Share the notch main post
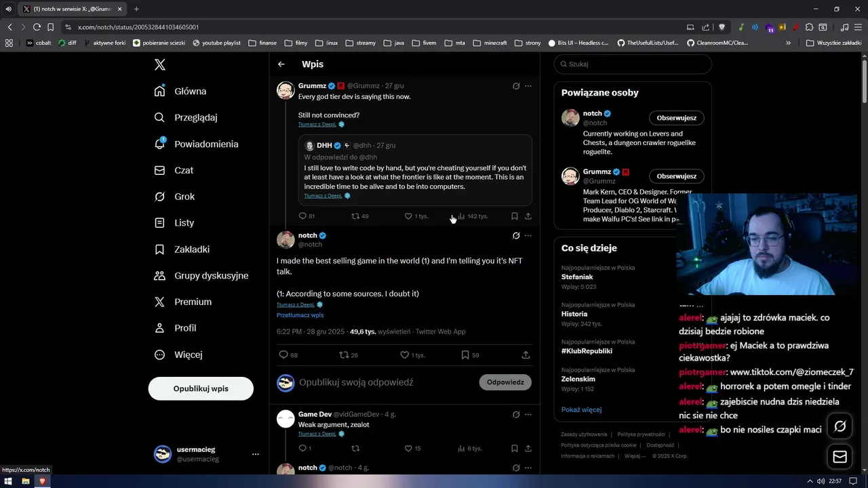868x488 pixels. point(526,354)
